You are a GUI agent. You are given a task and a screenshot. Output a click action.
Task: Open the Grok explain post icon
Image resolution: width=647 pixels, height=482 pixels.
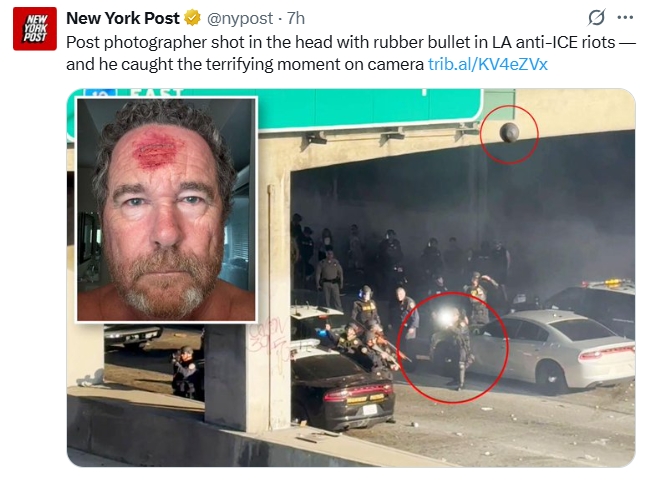coord(596,18)
